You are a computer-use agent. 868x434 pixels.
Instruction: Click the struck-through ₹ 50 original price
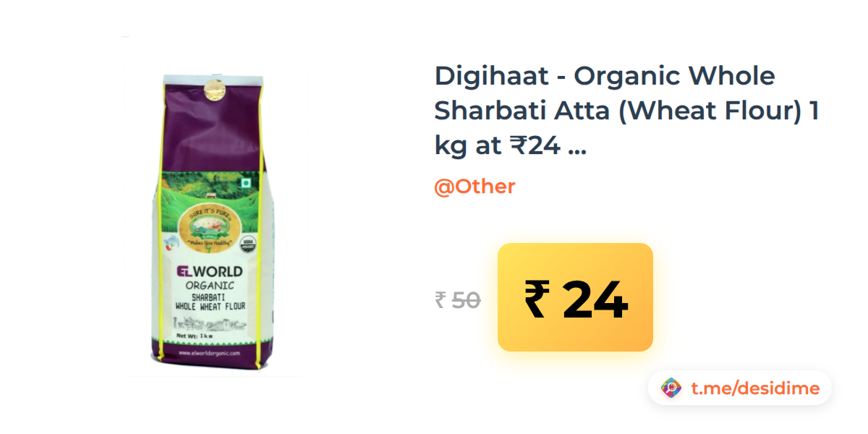[x=458, y=299]
